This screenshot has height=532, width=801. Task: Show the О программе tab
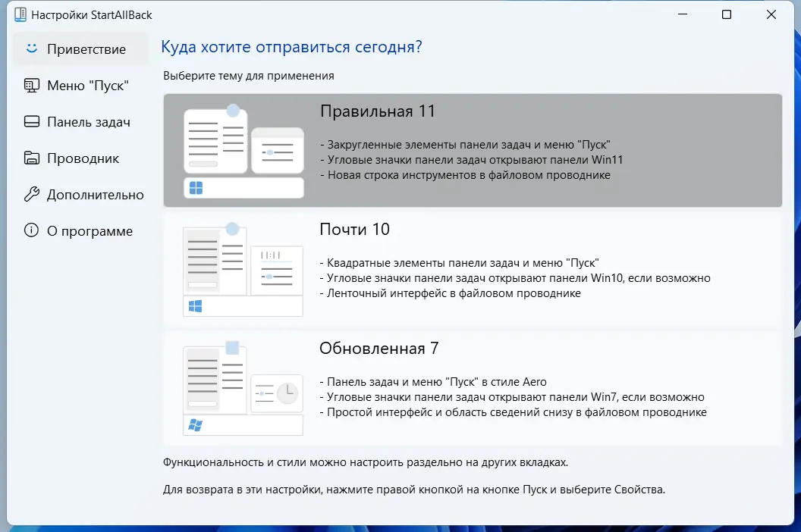point(80,231)
